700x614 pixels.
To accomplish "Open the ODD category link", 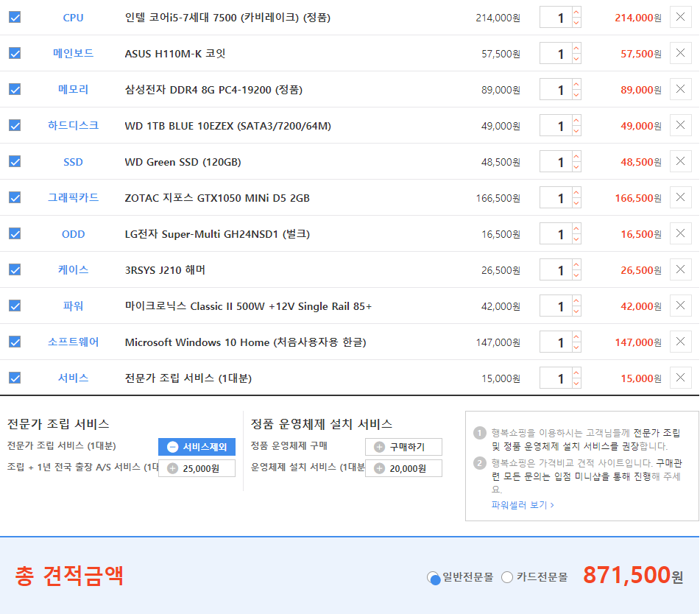I will point(73,234).
